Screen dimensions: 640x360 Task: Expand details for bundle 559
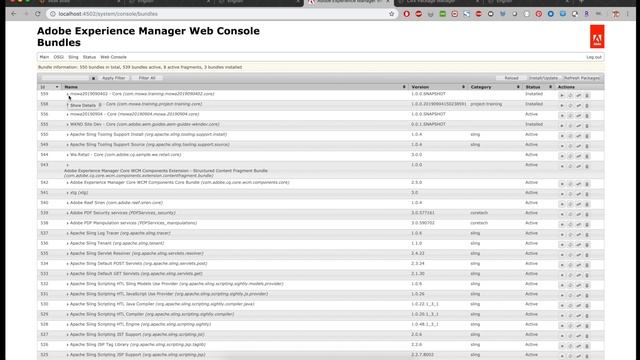(x=67, y=94)
